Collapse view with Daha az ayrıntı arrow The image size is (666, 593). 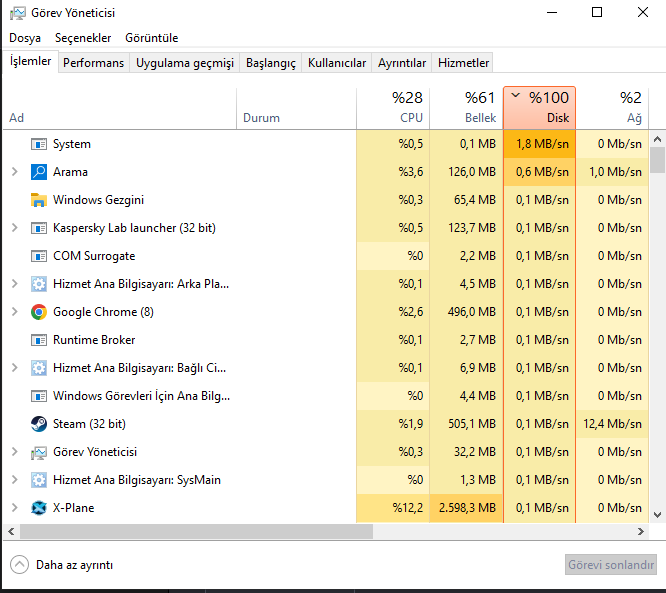(x=20, y=565)
